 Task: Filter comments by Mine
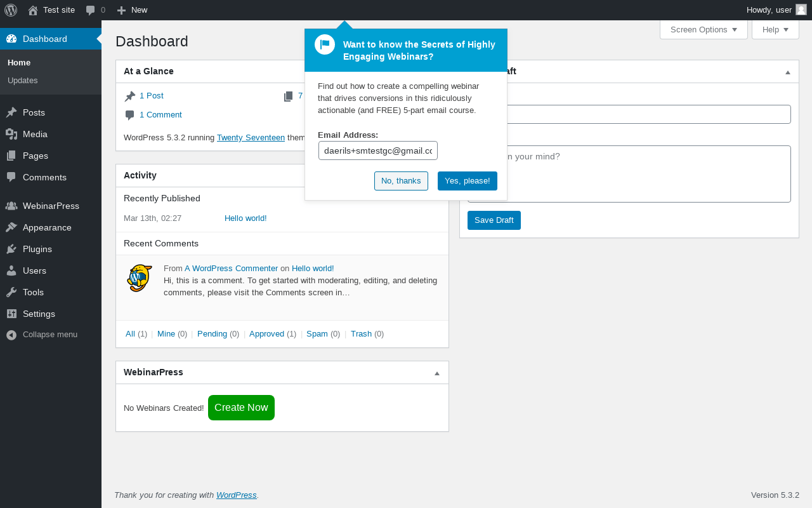click(166, 334)
